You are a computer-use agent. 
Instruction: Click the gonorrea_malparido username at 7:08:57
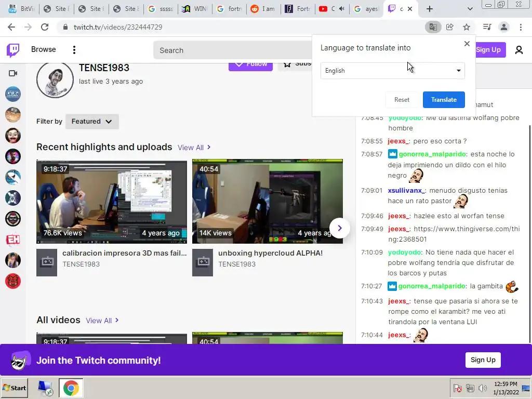[433, 154]
